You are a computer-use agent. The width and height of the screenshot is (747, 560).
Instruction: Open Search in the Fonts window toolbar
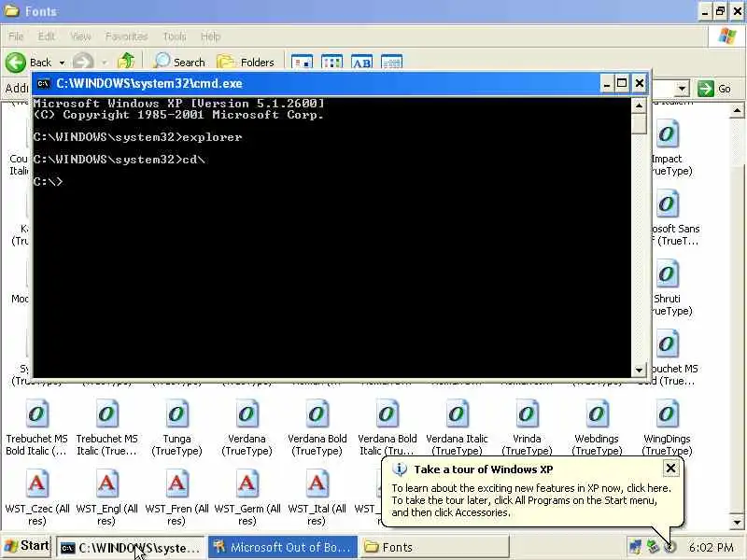click(x=179, y=62)
